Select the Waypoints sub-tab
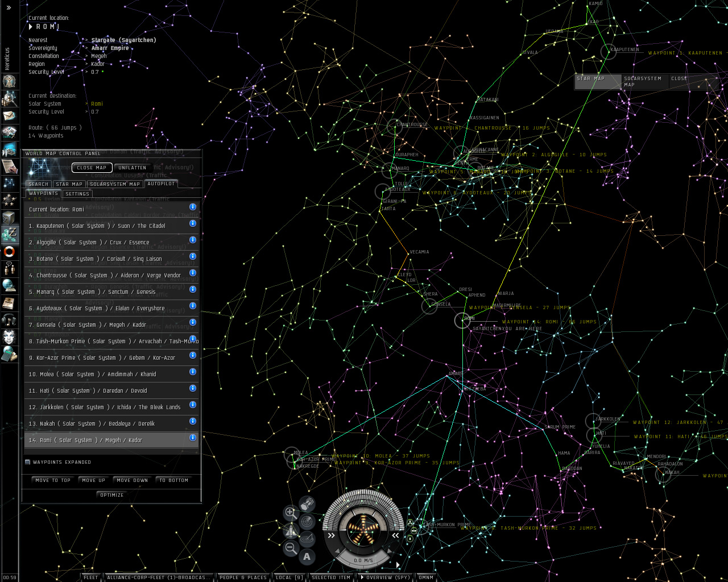Image resolution: width=728 pixels, height=582 pixels. coord(43,194)
